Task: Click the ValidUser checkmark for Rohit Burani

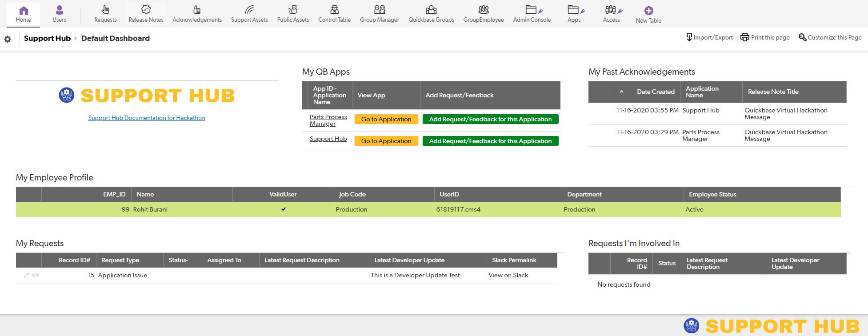Action: (283, 209)
